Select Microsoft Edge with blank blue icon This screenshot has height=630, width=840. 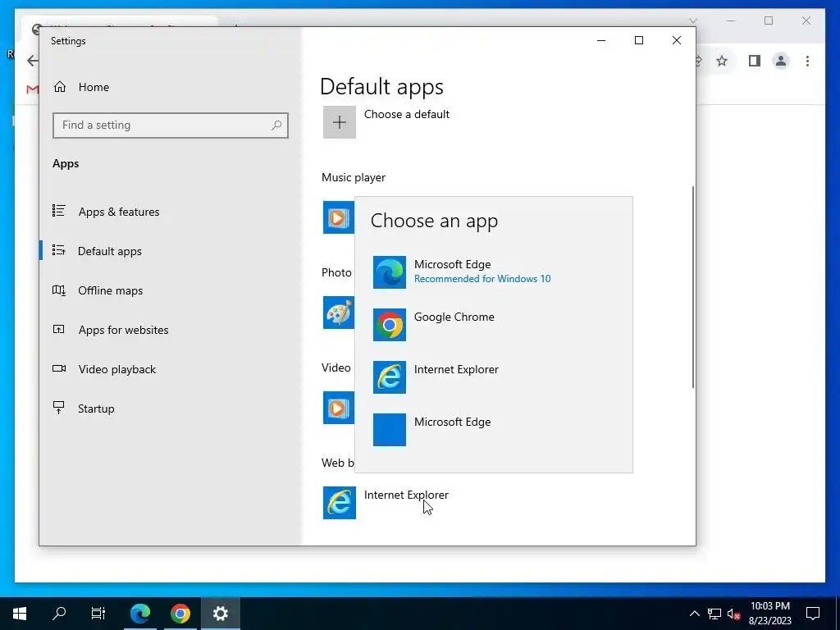[493, 430]
